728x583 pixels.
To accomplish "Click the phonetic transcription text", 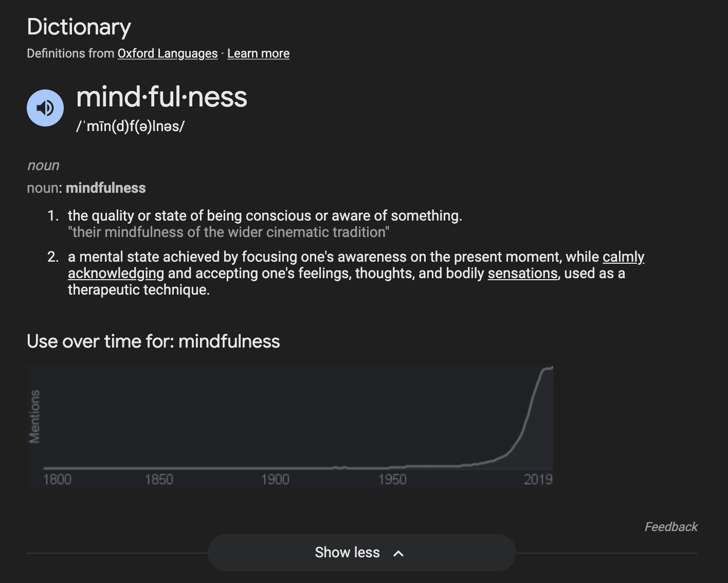I will (x=131, y=126).
